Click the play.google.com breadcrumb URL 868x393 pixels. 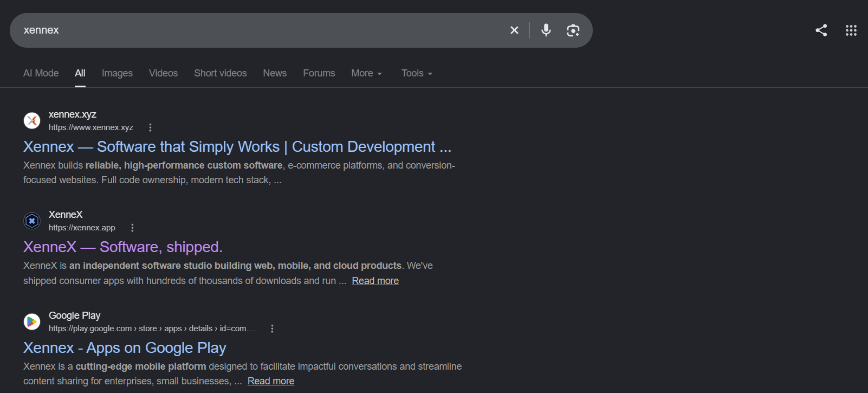[152, 328]
